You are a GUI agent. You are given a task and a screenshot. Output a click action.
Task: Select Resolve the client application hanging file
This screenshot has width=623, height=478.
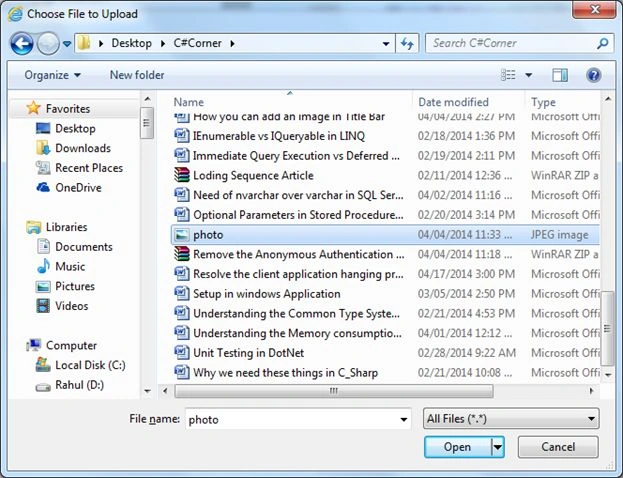[x=298, y=274]
